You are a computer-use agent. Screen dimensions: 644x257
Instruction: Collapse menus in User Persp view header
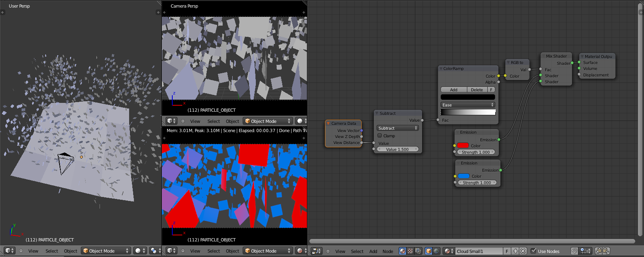pyautogui.click(x=21, y=251)
